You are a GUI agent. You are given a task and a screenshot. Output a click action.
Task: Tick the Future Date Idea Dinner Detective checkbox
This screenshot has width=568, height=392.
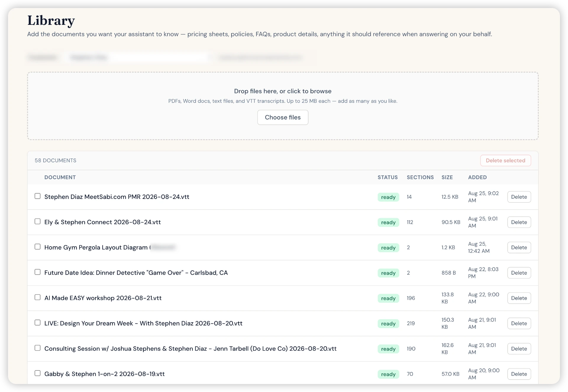coord(38,272)
